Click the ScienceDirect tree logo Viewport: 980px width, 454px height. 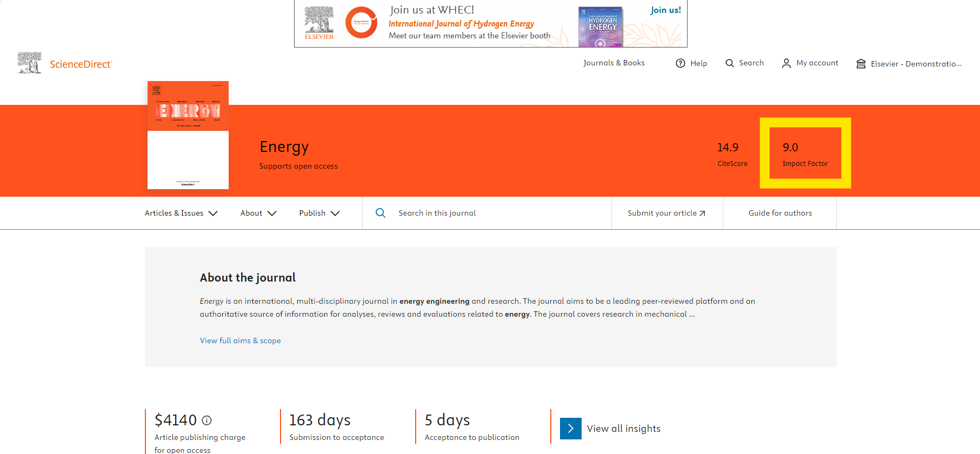click(x=30, y=63)
